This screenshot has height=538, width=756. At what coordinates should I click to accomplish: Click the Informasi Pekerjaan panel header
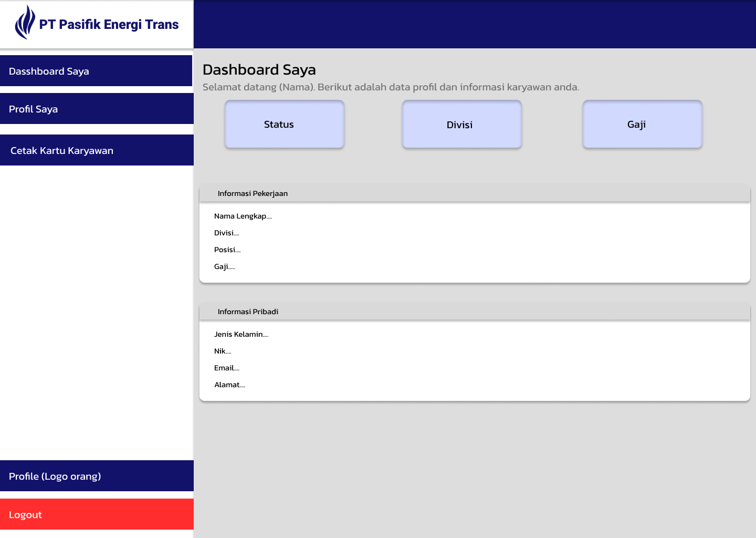[x=475, y=193]
